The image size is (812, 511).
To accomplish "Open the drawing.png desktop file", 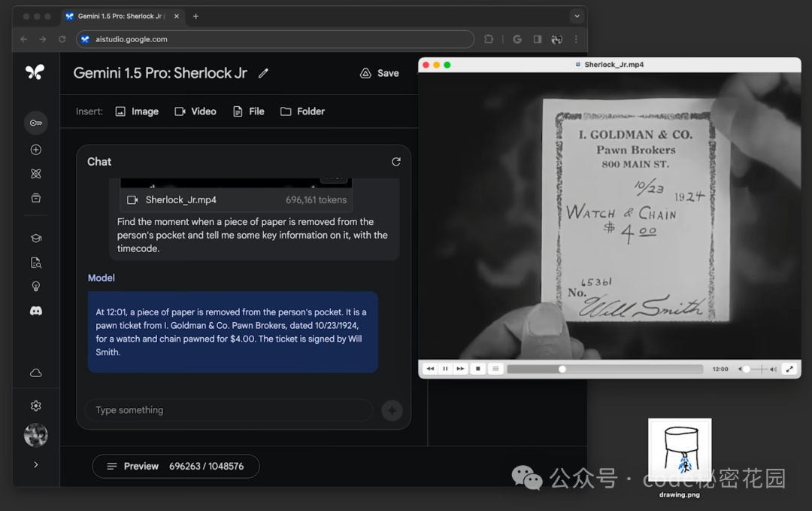I will coord(680,458).
